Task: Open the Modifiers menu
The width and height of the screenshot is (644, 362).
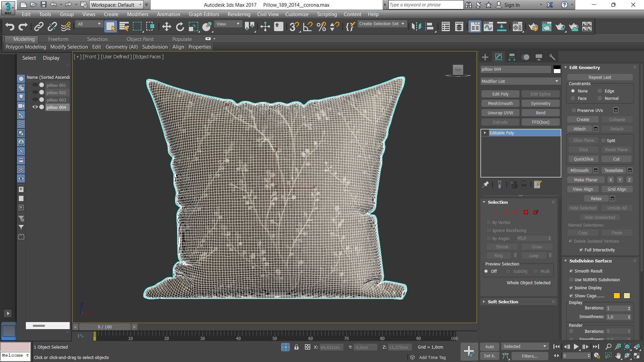Action: pos(138,14)
